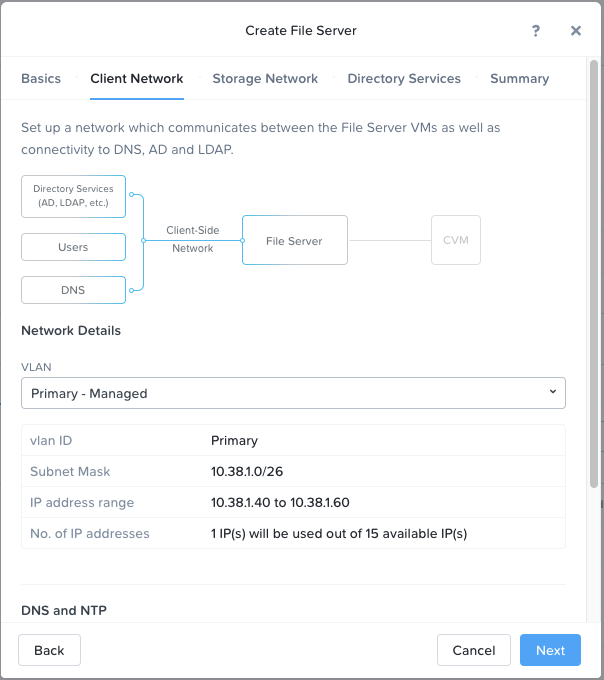Select the Client Network tab

point(137,78)
